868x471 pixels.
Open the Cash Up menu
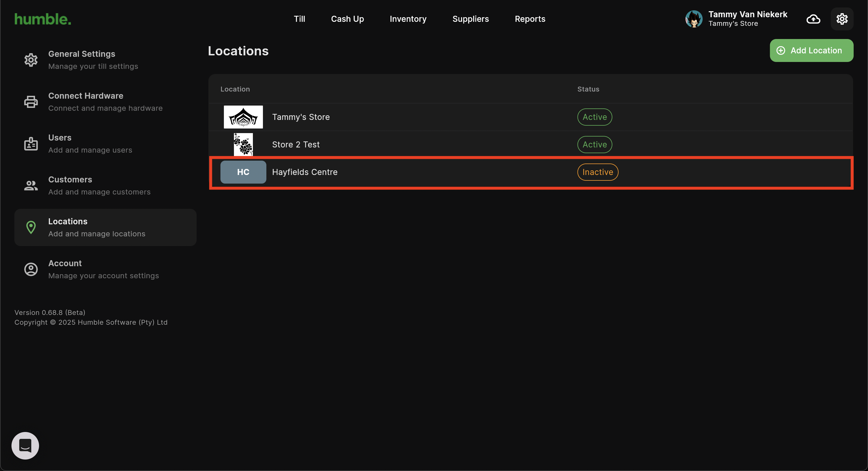(347, 19)
